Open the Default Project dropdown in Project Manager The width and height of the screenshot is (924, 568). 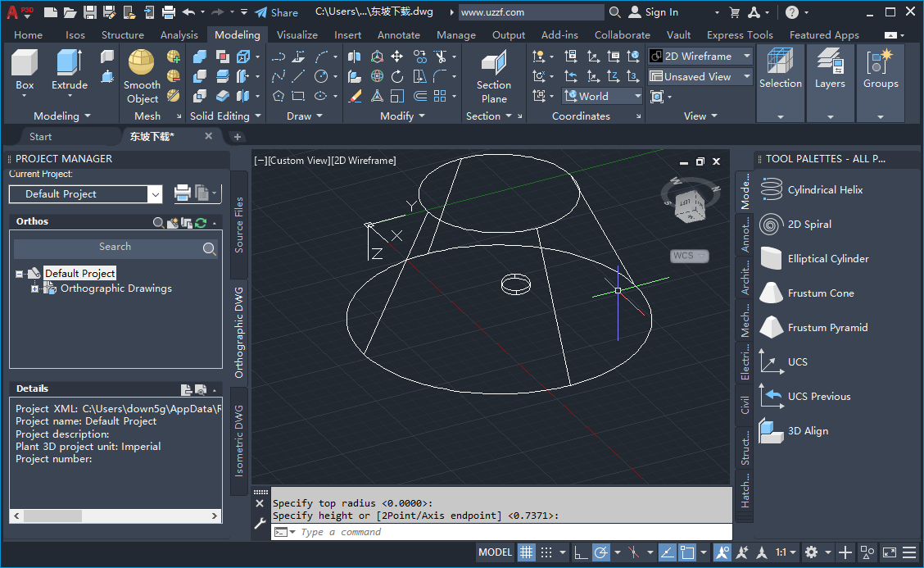(x=155, y=194)
